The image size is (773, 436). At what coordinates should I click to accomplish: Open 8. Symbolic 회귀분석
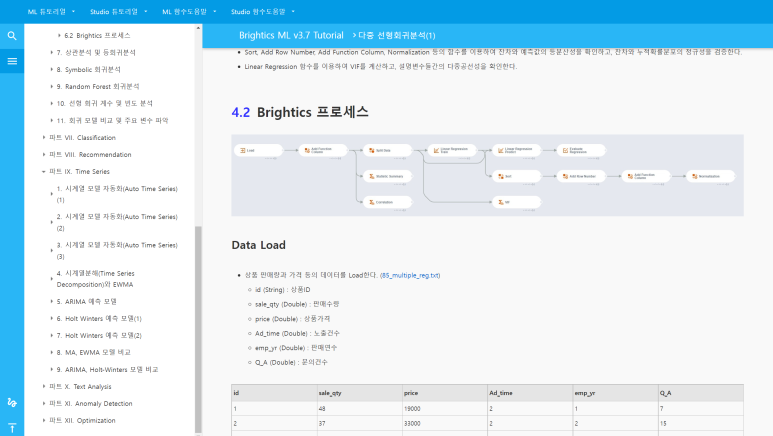click(x=89, y=70)
